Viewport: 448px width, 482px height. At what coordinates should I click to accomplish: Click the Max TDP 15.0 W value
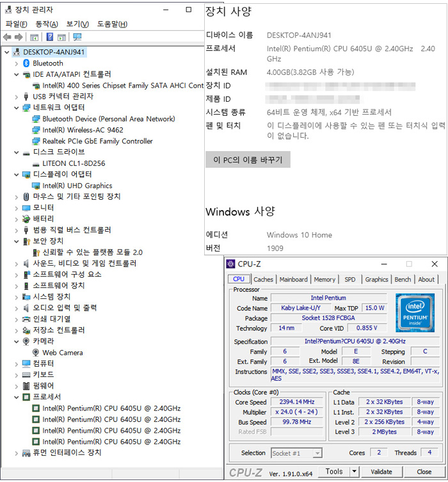click(374, 308)
